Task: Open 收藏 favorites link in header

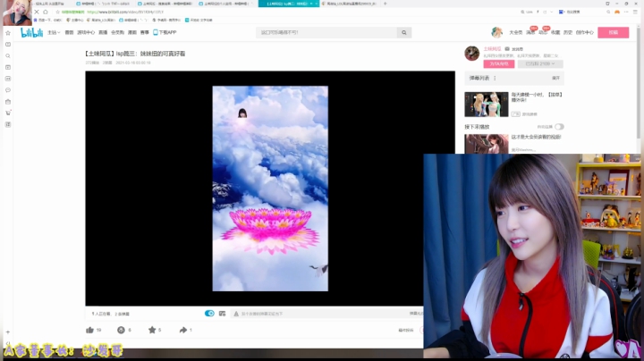Action: coord(555,32)
